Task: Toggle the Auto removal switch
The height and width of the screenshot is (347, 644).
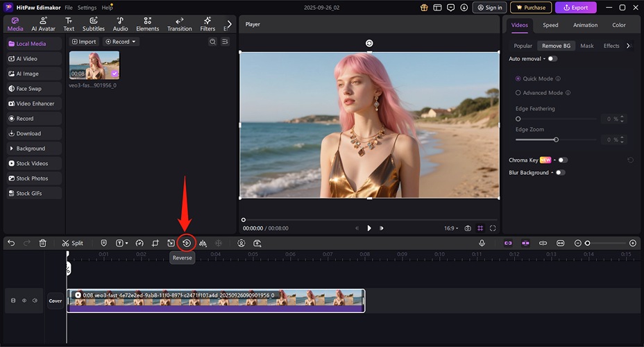Action: tap(552, 59)
